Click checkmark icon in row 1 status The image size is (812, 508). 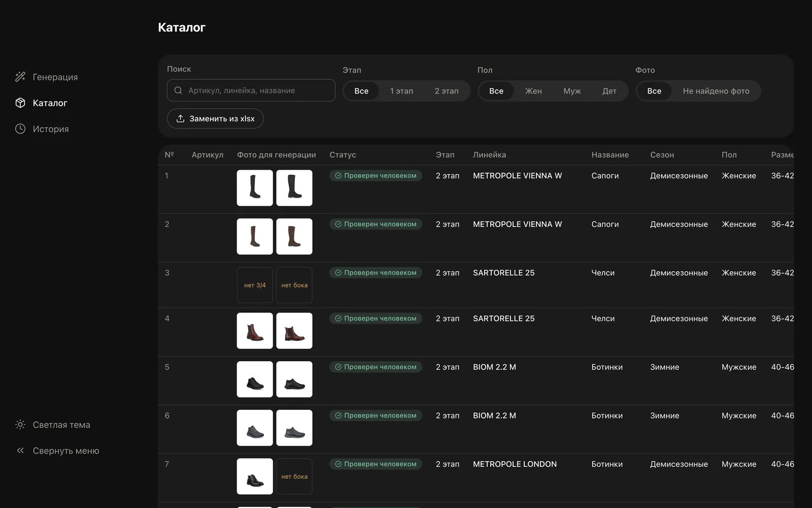[338, 175]
